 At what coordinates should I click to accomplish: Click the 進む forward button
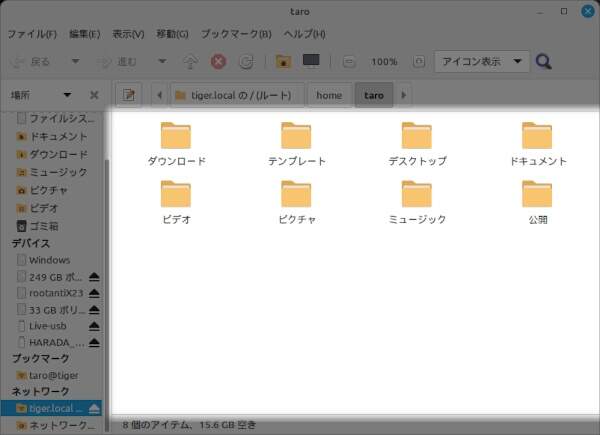click(117, 62)
